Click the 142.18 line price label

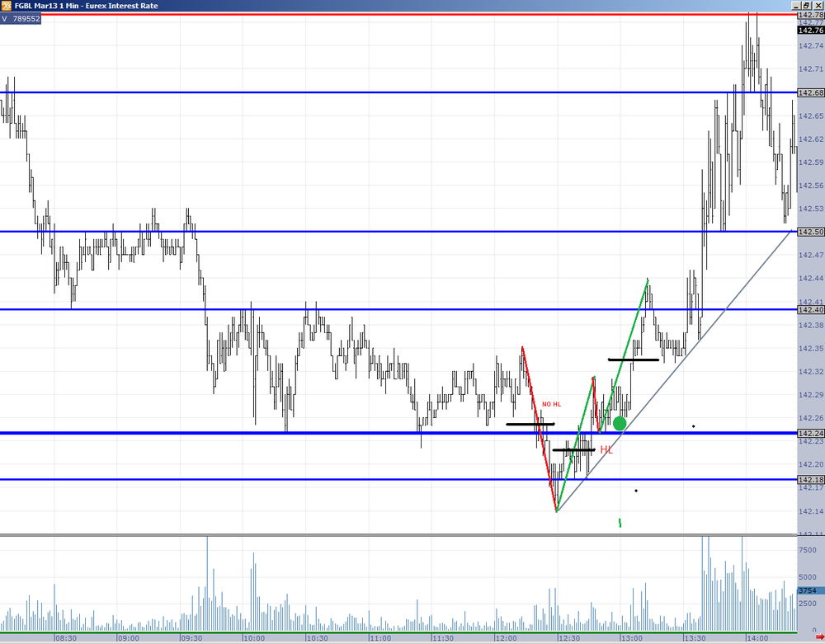[811, 480]
